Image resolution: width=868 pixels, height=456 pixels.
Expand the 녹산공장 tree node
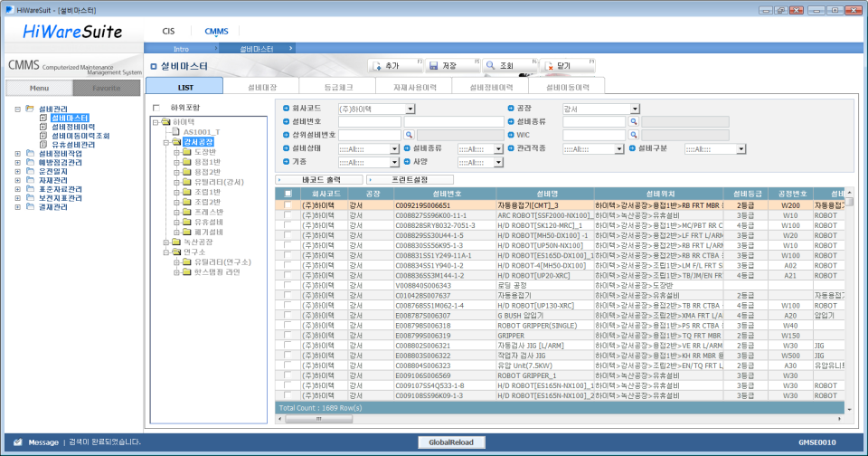165,242
